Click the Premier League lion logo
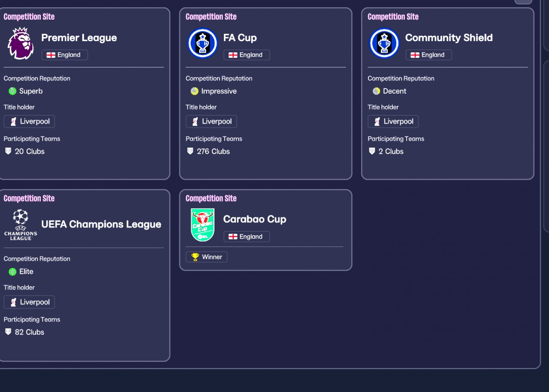The width and height of the screenshot is (549, 392). pos(21,43)
